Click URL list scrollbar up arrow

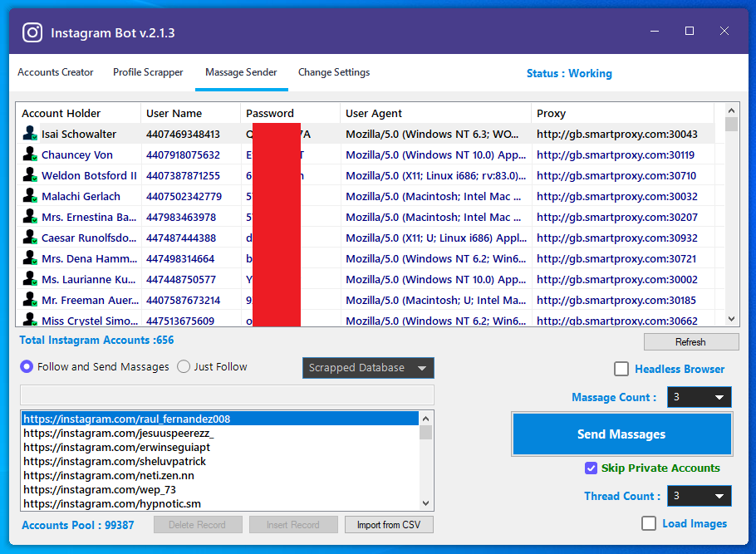pyautogui.click(x=425, y=419)
